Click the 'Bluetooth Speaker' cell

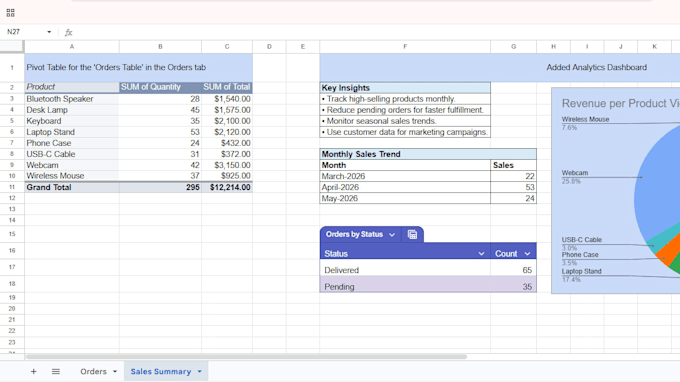[x=72, y=99]
